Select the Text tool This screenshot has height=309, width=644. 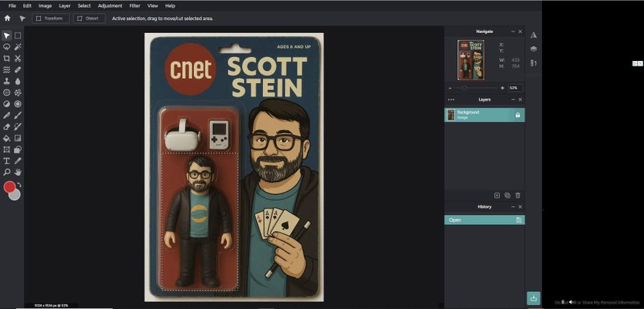(7, 160)
